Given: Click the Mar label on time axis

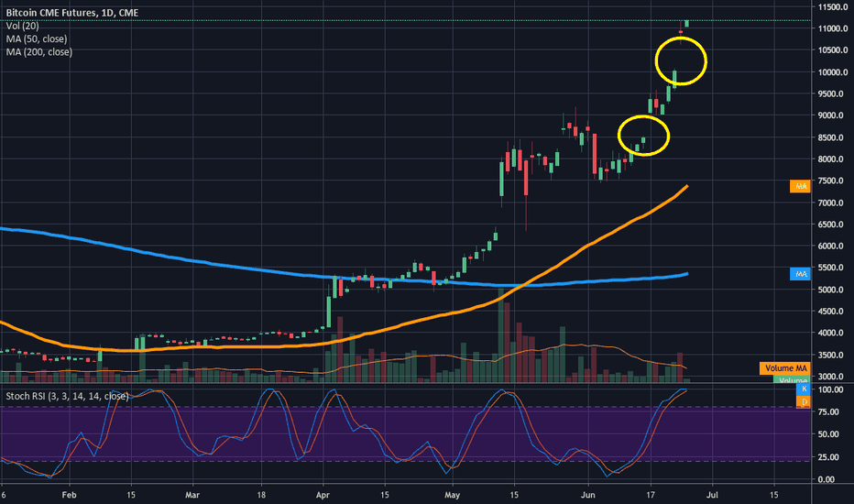Looking at the screenshot, I should [192, 495].
